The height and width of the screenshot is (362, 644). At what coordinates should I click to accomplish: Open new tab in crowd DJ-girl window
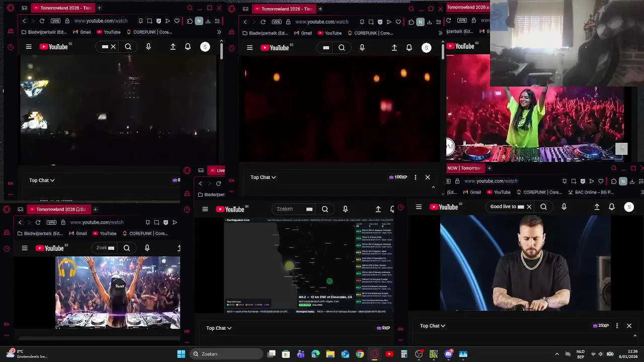point(95,209)
